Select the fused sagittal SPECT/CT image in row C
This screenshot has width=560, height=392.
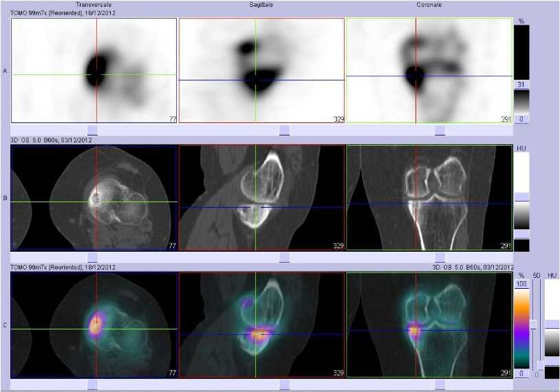tap(261, 325)
